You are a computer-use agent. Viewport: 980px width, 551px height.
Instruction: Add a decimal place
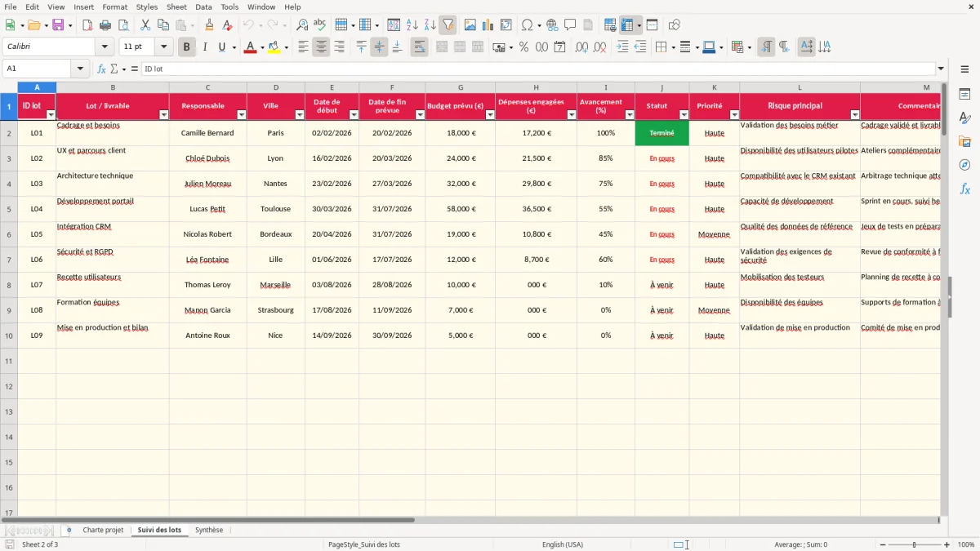point(581,47)
